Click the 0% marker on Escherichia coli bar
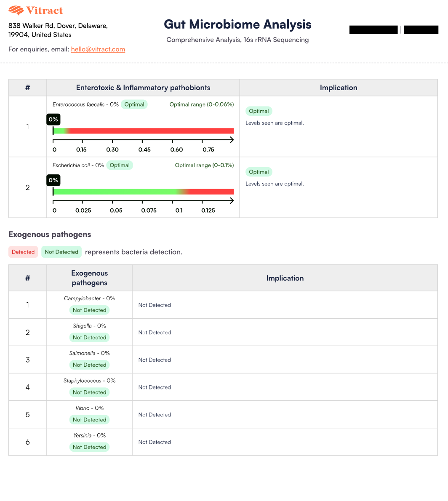The image size is (448, 501). click(x=53, y=180)
